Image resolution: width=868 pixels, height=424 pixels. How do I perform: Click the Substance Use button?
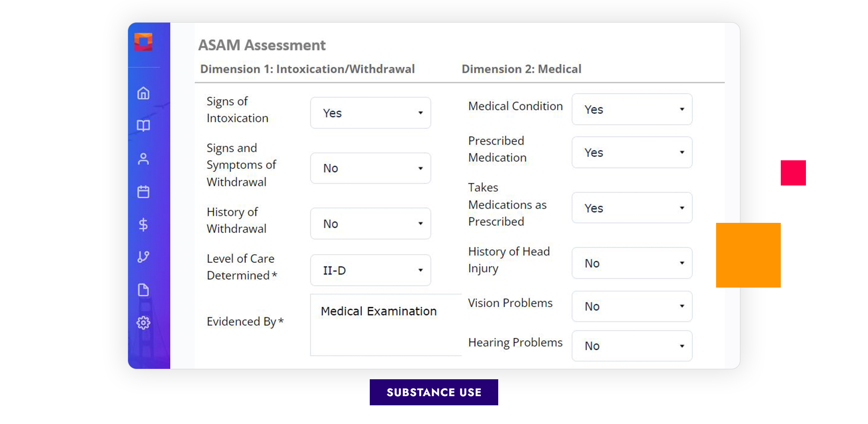point(434,392)
